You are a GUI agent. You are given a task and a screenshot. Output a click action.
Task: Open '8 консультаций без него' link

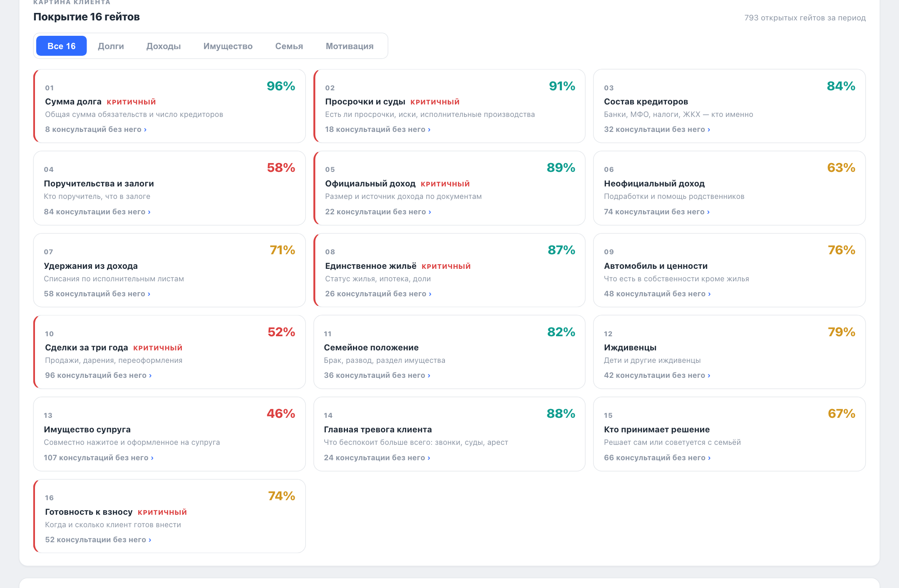point(96,129)
